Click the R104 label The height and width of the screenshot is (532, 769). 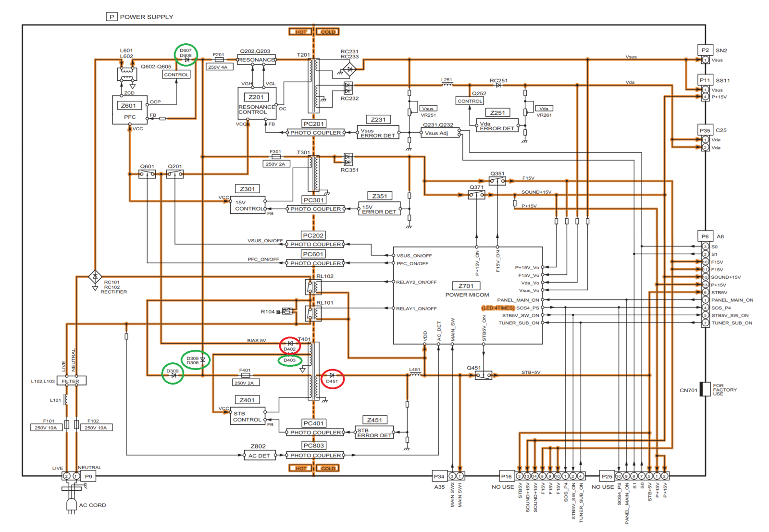point(268,312)
